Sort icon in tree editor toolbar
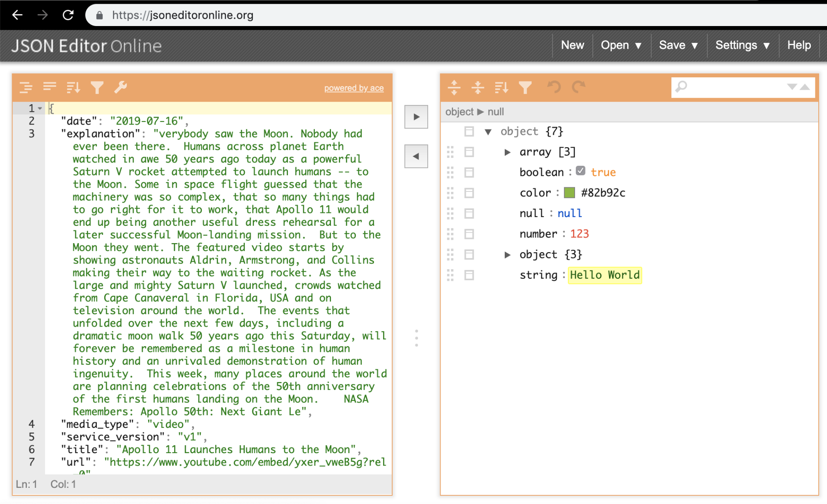 (x=501, y=87)
